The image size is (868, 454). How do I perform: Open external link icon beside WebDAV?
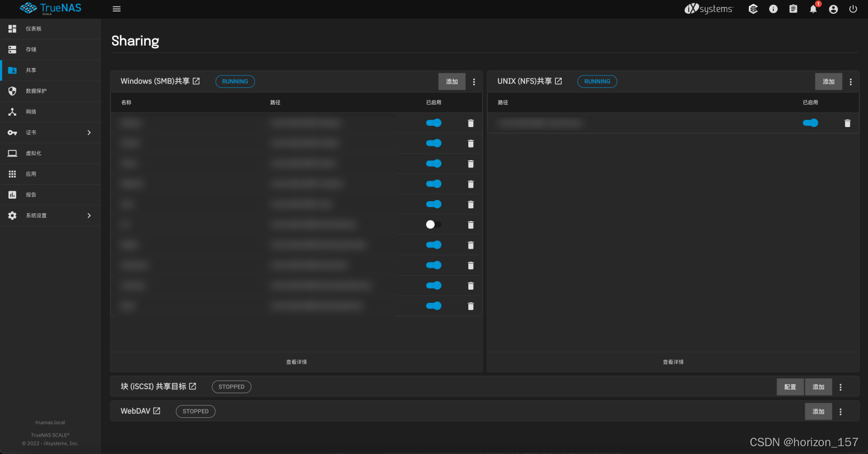pyautogui.click(x=157, y=411)
